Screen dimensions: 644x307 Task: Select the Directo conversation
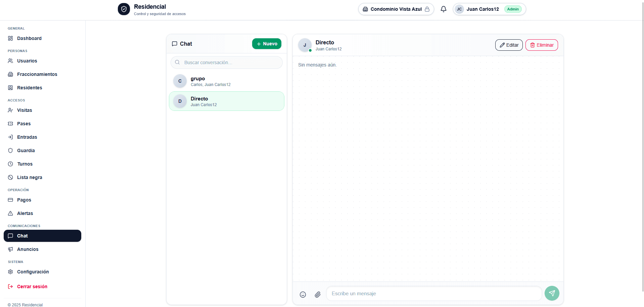click(x=226, y=101)
